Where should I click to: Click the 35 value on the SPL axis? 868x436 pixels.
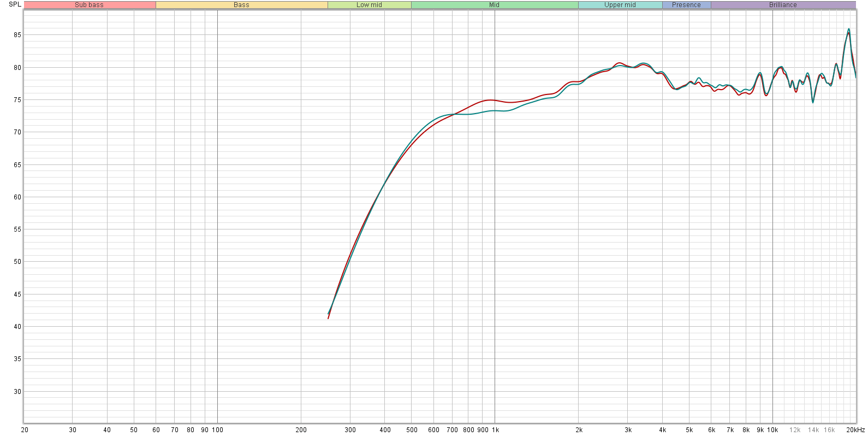[17, 359]
